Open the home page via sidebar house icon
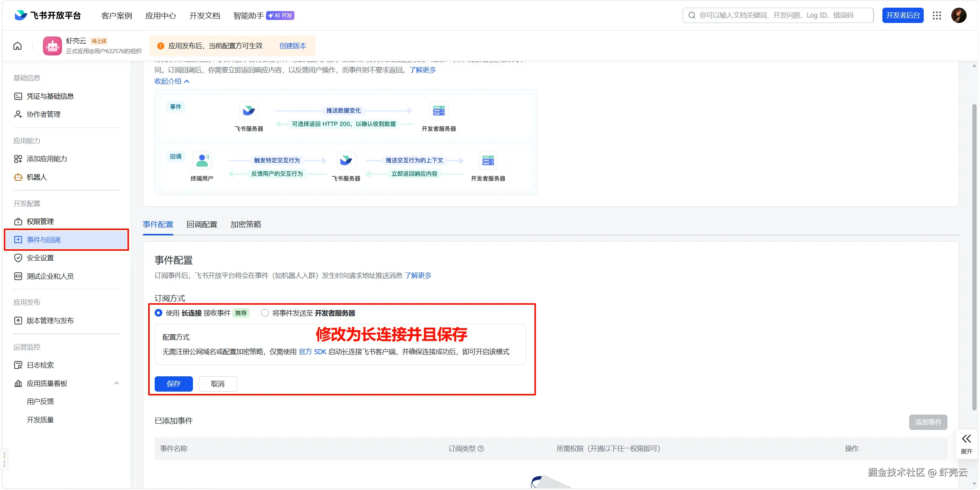 (x=17, y=46)
